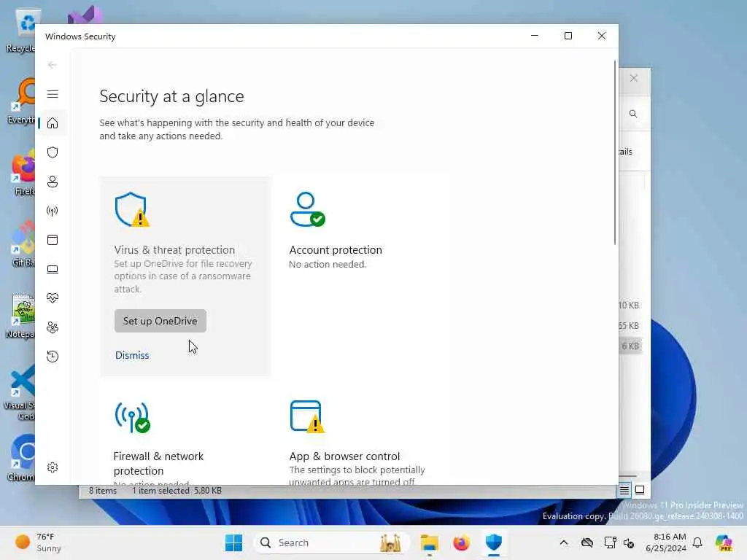Open the notifications bell
This screenshot has height=560, width=747.
pos(697,542)
